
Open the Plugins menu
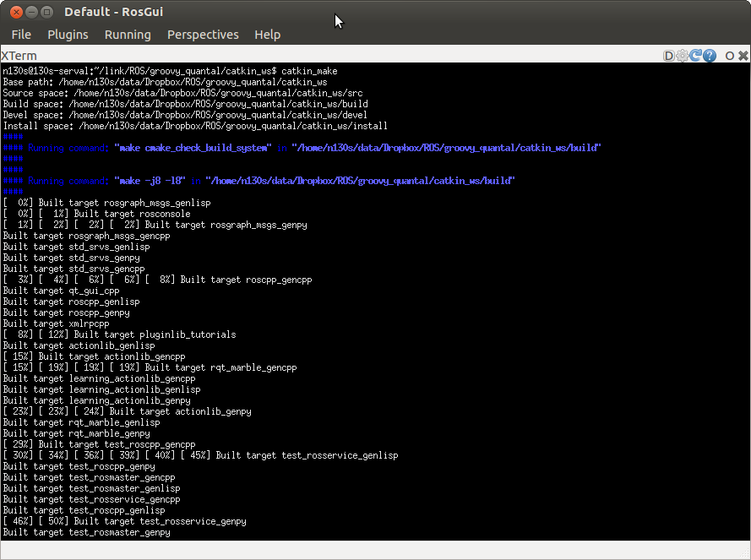tap(68, 35)
